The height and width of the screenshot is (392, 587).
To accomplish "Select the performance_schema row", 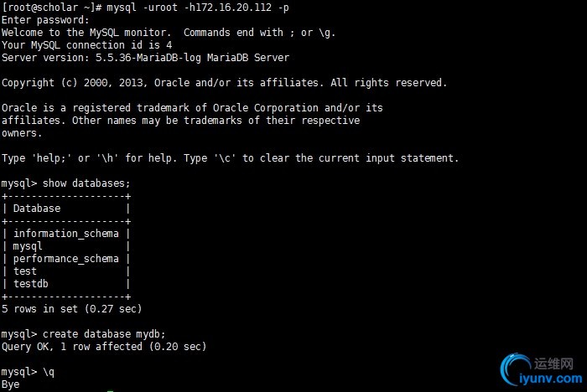I will [x=66, y=259].
